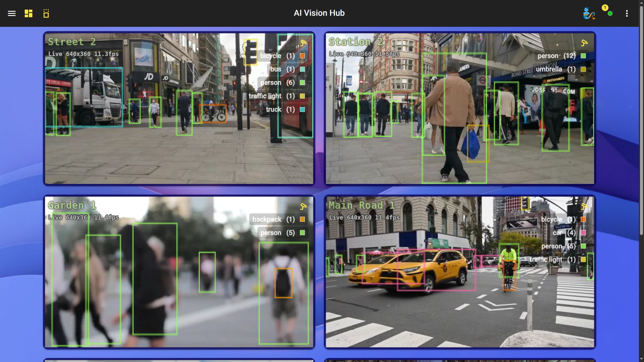The image size is (644, 362).
Task: Click the Main Road 1 camera icon
Action: 584,206
